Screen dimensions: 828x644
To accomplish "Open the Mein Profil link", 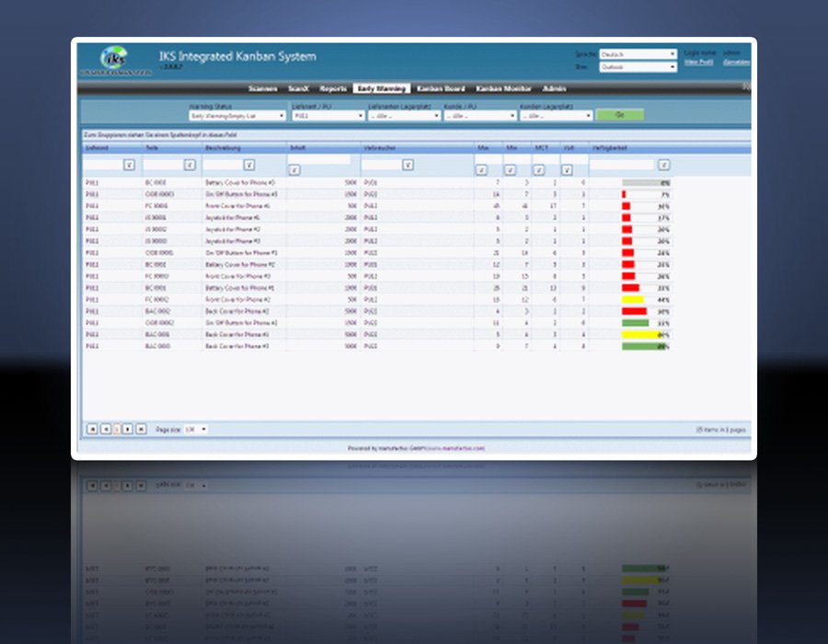I will point(698,63).
